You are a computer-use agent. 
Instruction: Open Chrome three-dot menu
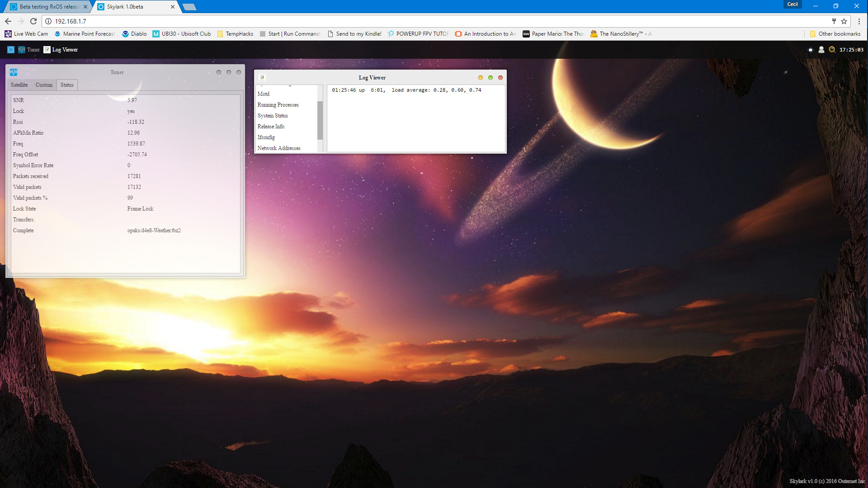tap(859, 21)
